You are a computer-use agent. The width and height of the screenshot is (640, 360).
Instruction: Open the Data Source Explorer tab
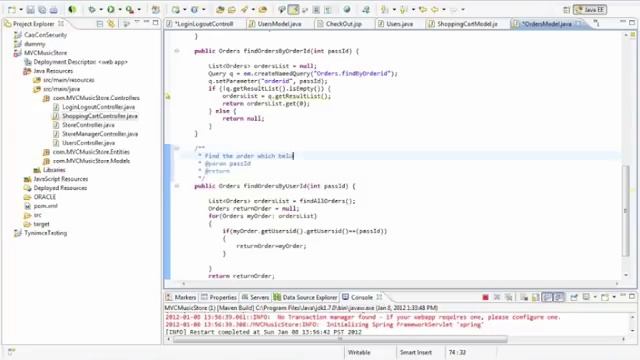point(306,297)
